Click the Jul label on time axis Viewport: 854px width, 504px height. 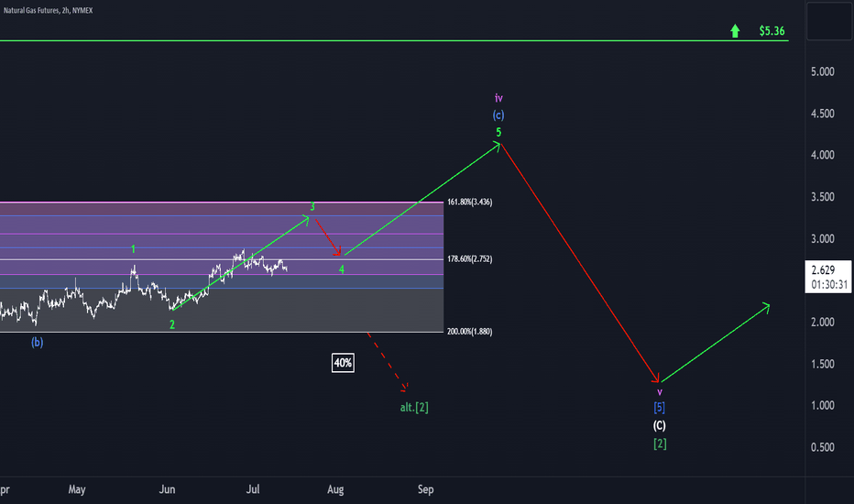click(253, 489)
